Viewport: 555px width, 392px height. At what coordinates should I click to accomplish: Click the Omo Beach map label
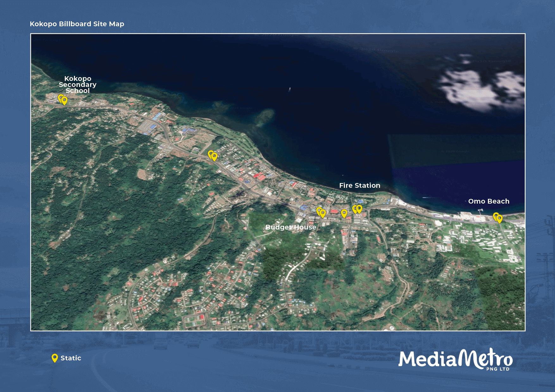[489, 201]
